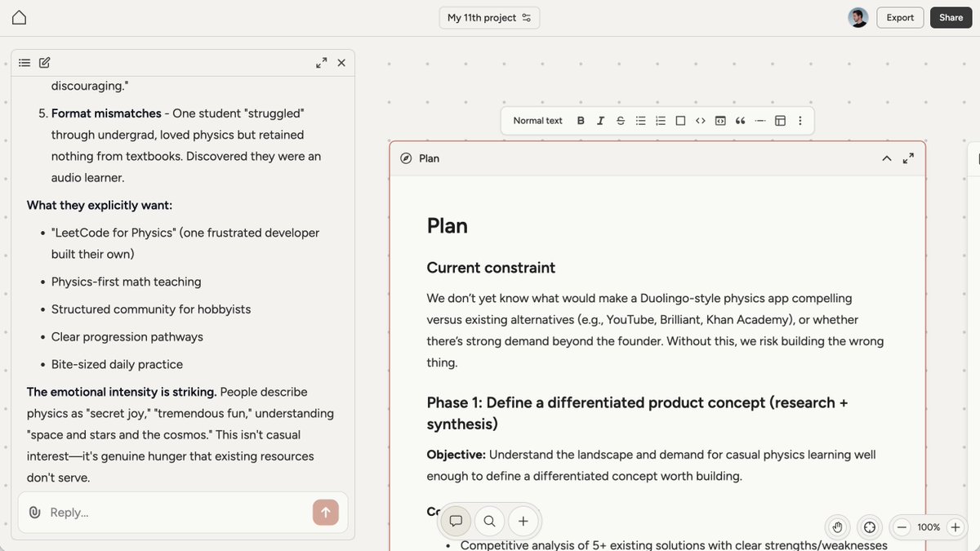Expand the chat panel to fullscreen

pos(322,63)
